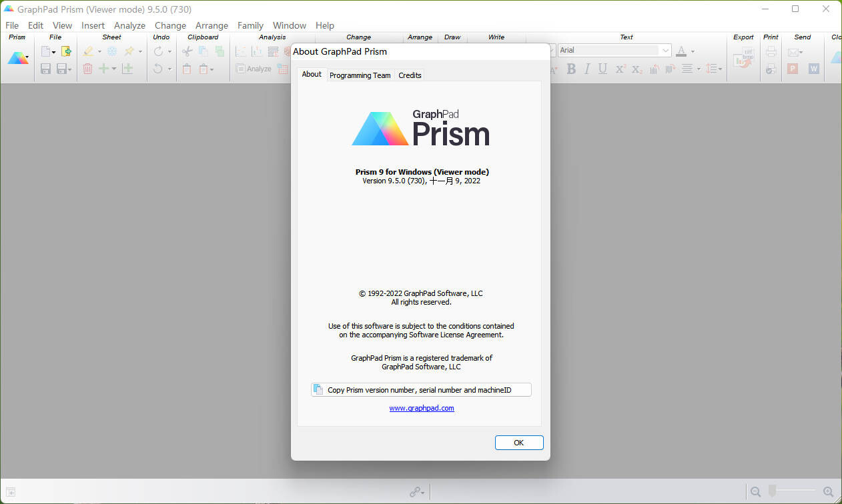Click the Copy icon in Clipboard group
Screen dimensions: 842x504
point(203,51)
